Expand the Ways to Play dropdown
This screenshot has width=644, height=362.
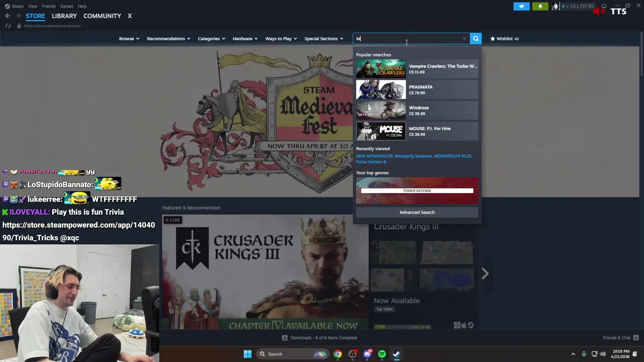click(281, 39)
